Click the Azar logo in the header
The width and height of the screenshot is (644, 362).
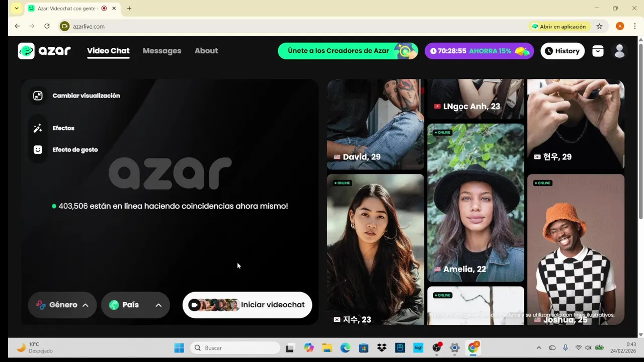(x=44, y=51)
